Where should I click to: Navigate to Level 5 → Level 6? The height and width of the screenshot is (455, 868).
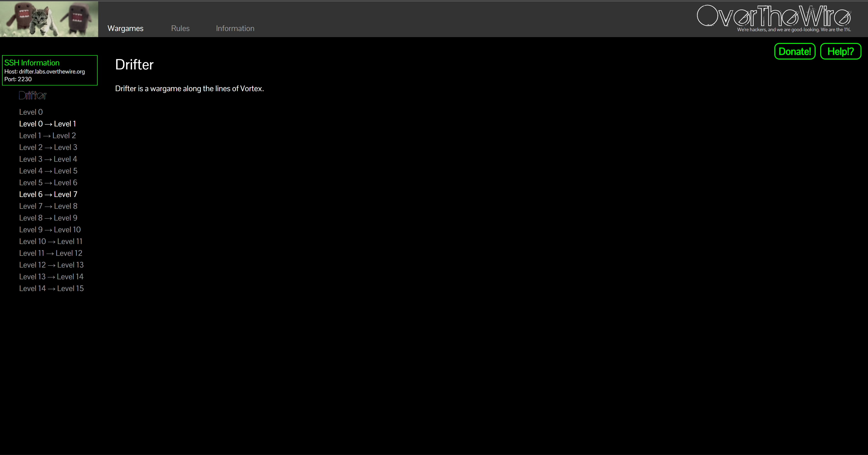click(x=48, y=183)
